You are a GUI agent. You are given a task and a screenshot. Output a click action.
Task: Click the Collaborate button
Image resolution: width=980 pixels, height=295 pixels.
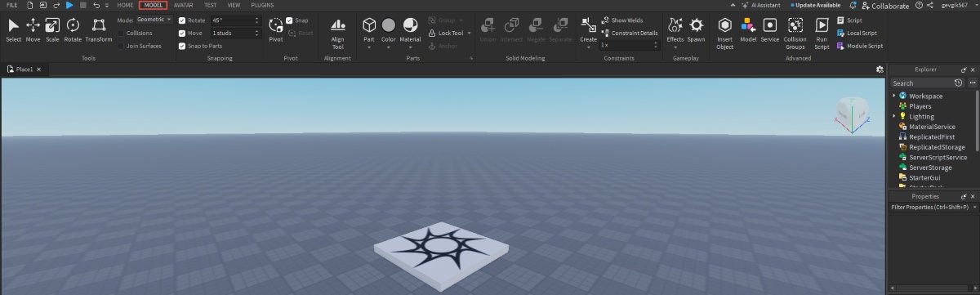[x=885, y=5]
